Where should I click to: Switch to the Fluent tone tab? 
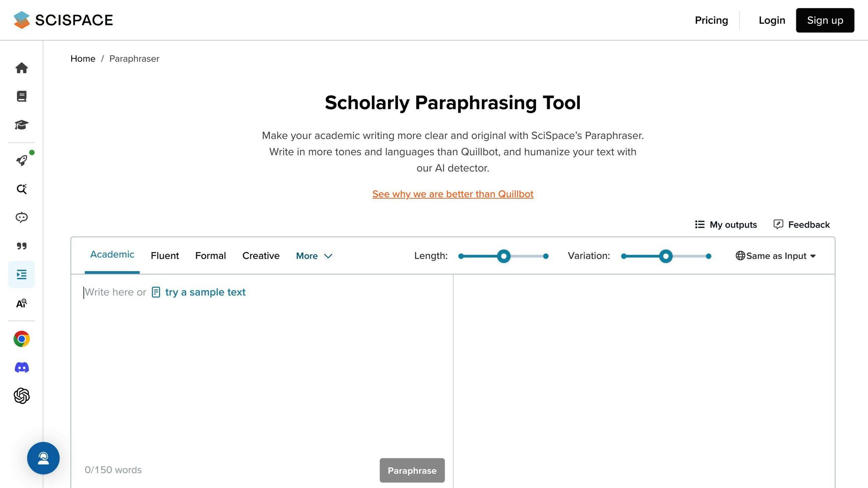click(164, 255)
